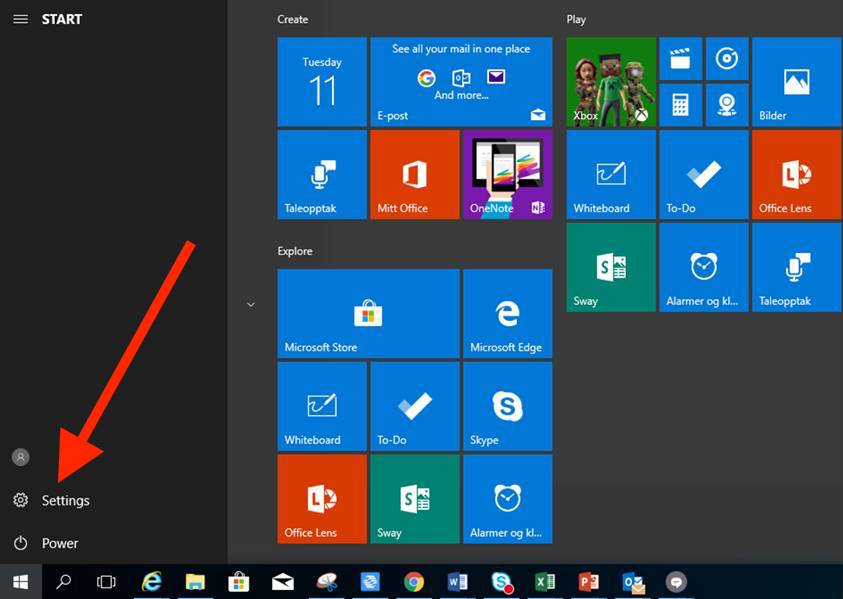Viewport: 843px width, 599px height.
Task: Open Settings from the Start sidebar
Action: 64,500
